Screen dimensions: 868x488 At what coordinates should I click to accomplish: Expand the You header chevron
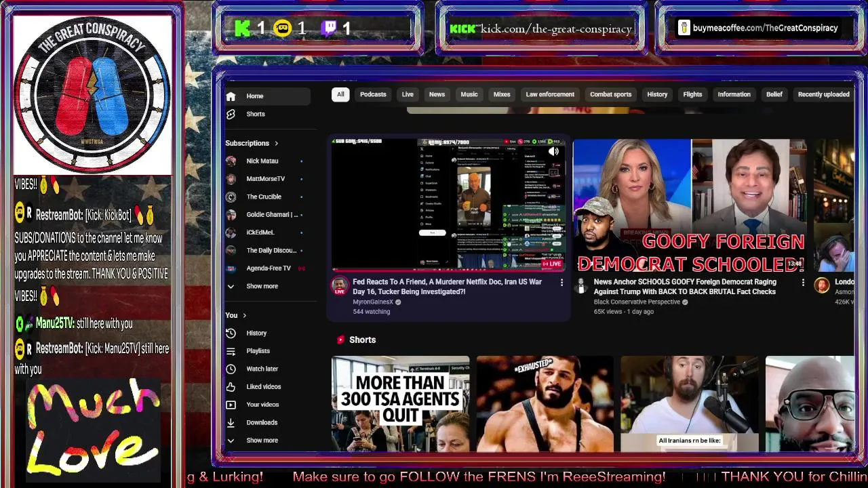click(x=244, y=316)
